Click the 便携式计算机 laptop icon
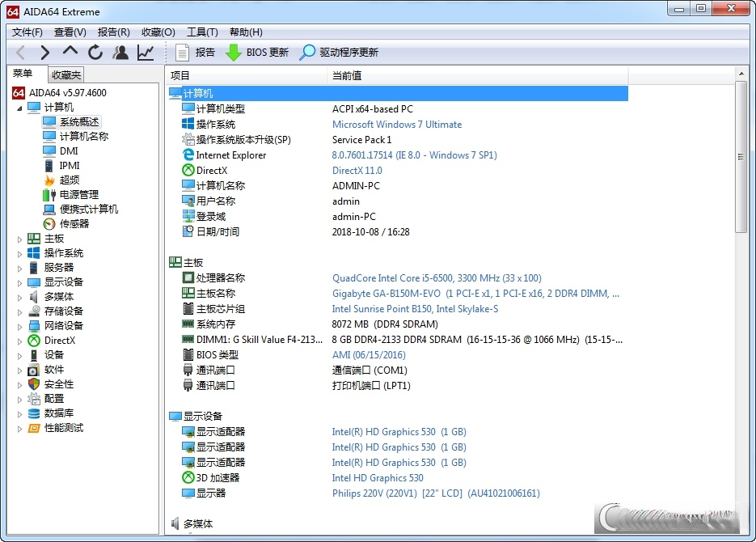Screen dimensions: 756x542 click(49, 210)
